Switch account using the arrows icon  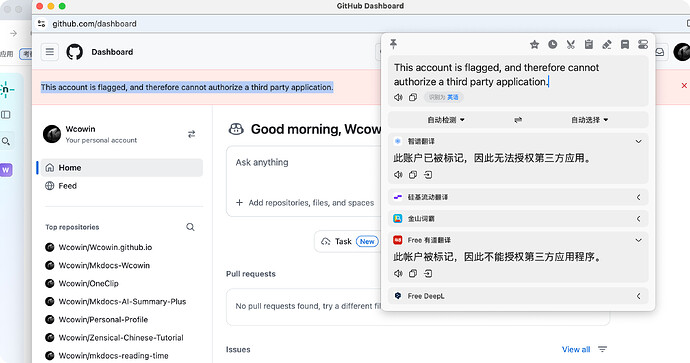(191, 134)
